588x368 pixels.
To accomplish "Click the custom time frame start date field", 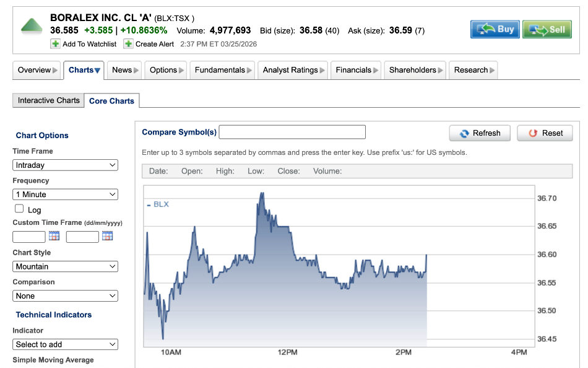I will click(x=29, y=237).
